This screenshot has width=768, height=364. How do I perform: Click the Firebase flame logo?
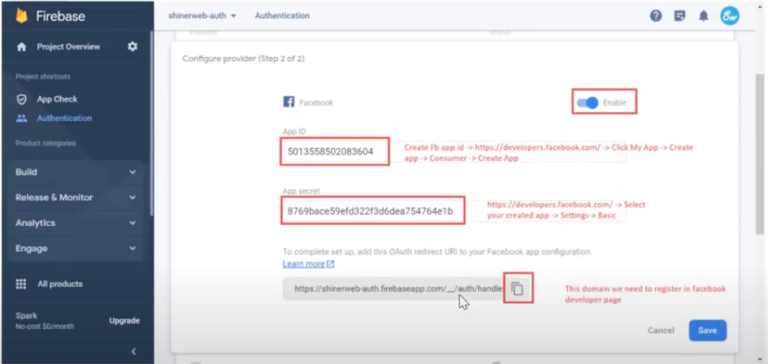[x=22, y=16]
